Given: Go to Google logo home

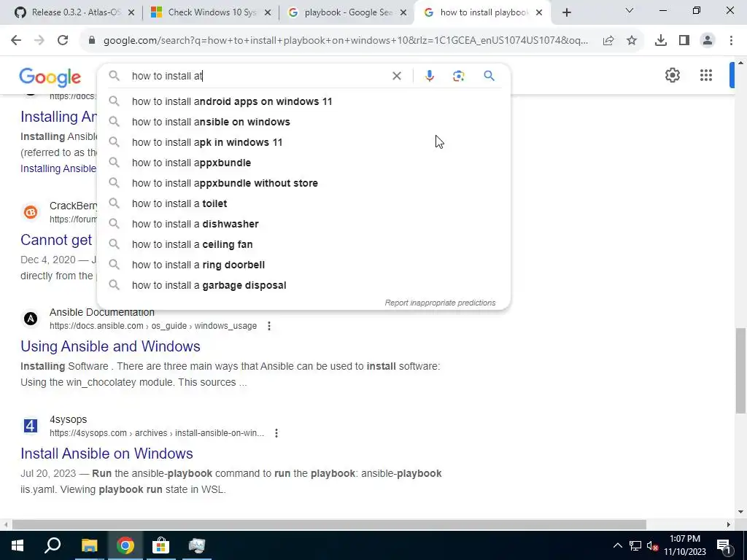Looking at the screenshot, I should [x=50, y=77].
